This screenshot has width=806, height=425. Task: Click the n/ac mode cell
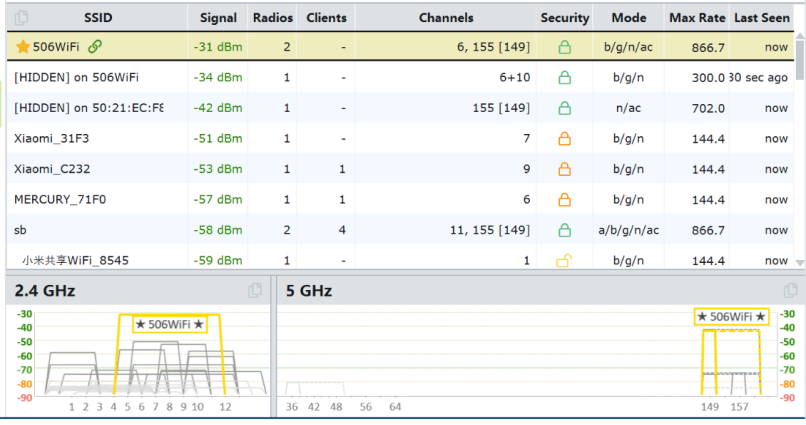[x=628, y=108]
